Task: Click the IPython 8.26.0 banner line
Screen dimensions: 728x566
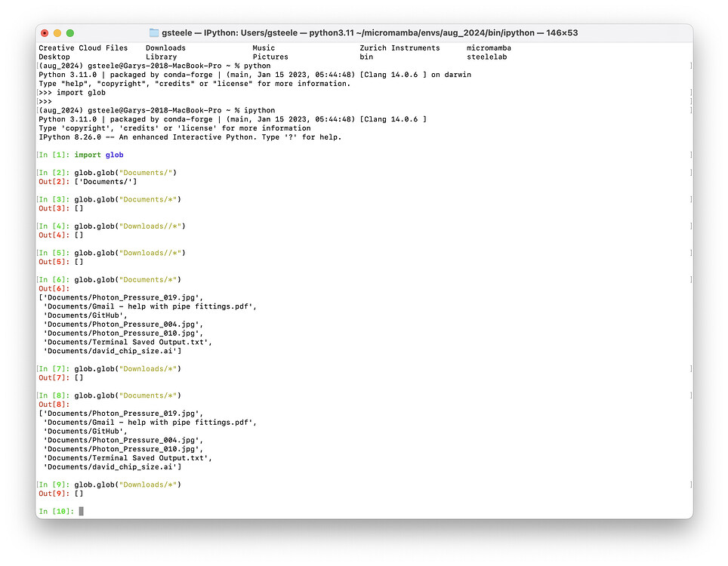Action: pyautogui.click(x=189, y=137)
